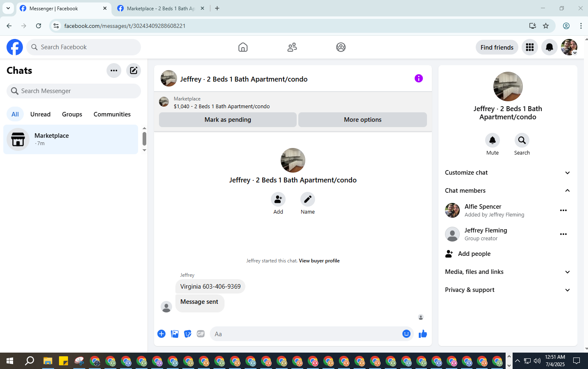Search in conversation with magnifier icon
588x369 pixels.
point(522,140)
